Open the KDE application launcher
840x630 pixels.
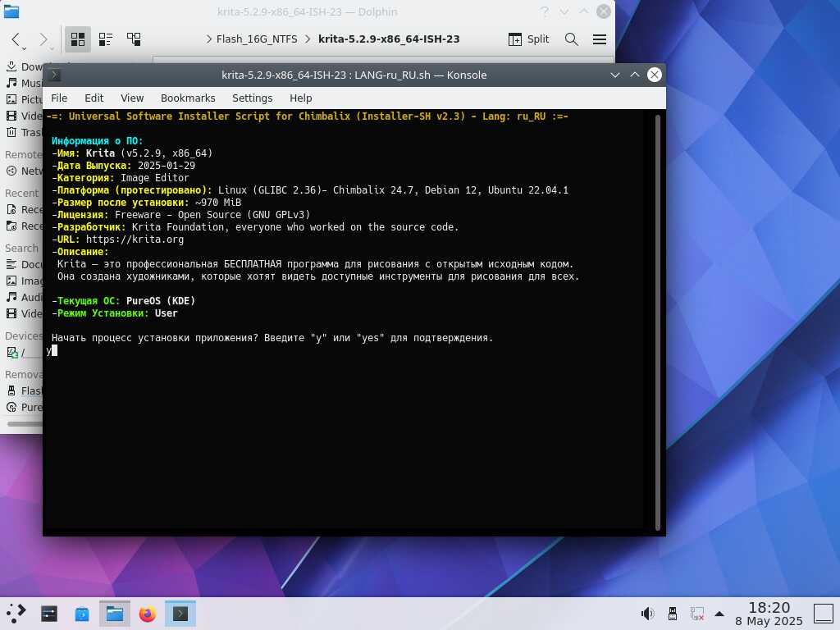point(16,614)
